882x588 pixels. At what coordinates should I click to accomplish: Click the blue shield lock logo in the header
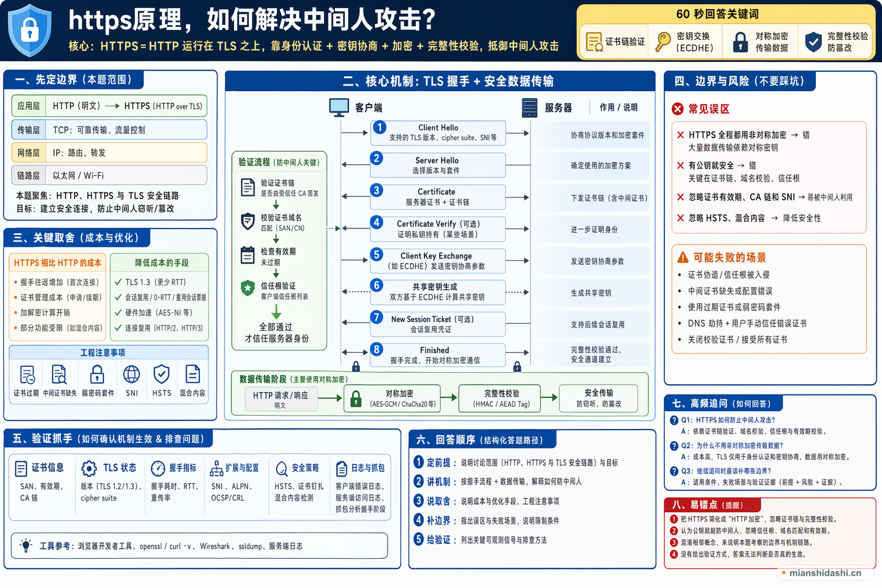click(29, 30)
